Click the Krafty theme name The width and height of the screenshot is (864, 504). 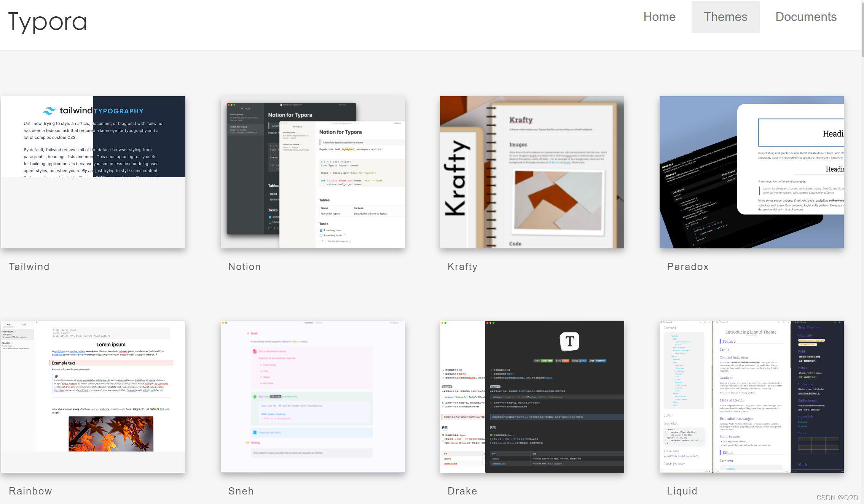462,267
